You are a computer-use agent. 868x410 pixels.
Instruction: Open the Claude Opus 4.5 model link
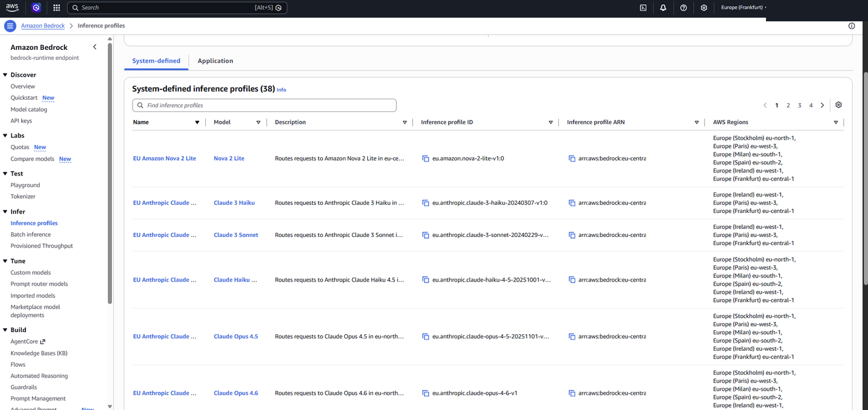point(236,337)
